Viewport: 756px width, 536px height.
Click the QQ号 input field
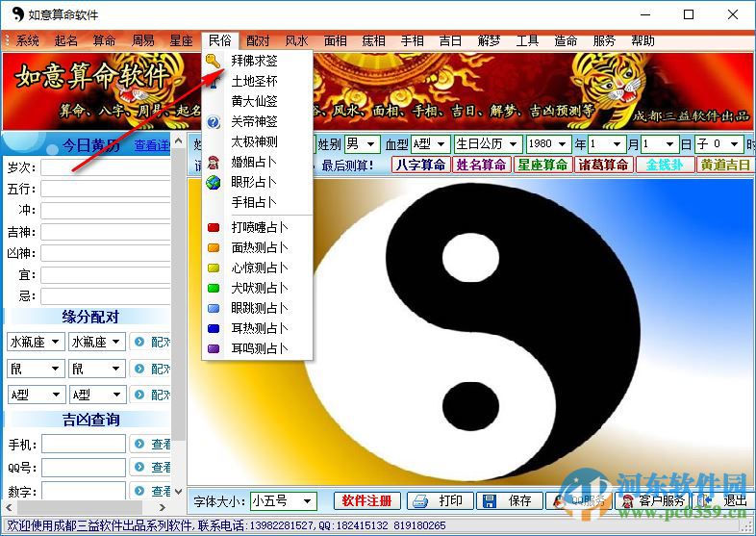tap(84, 468)
